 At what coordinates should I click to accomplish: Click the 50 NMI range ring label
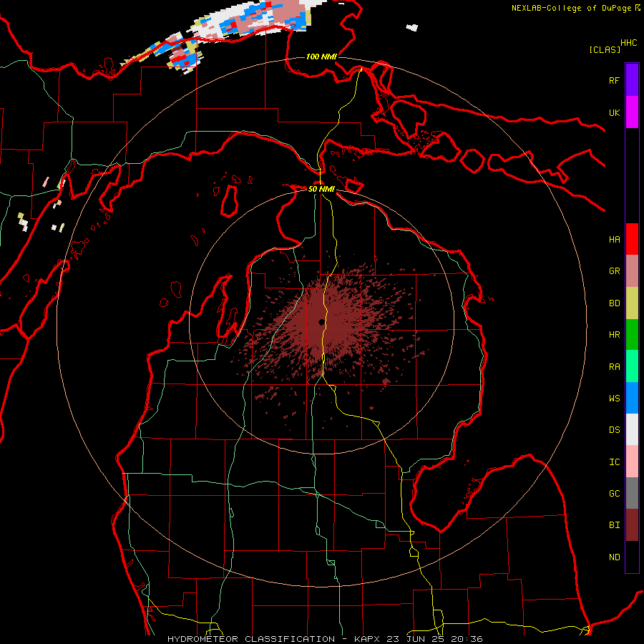(321, 189)
